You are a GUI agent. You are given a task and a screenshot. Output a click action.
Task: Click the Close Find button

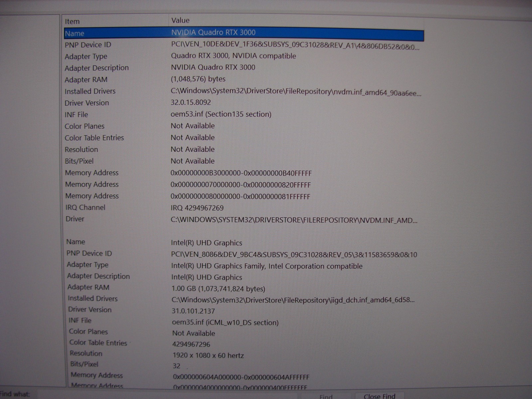379,396
